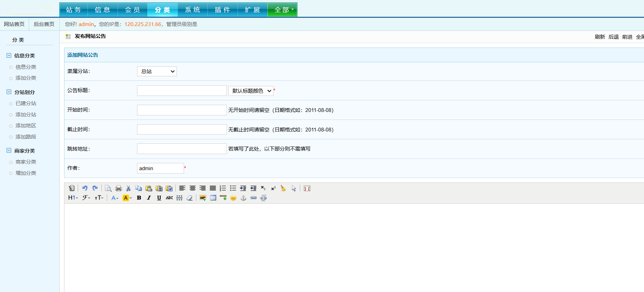
Task: Click the insert image icon
Action: point(203,198)
